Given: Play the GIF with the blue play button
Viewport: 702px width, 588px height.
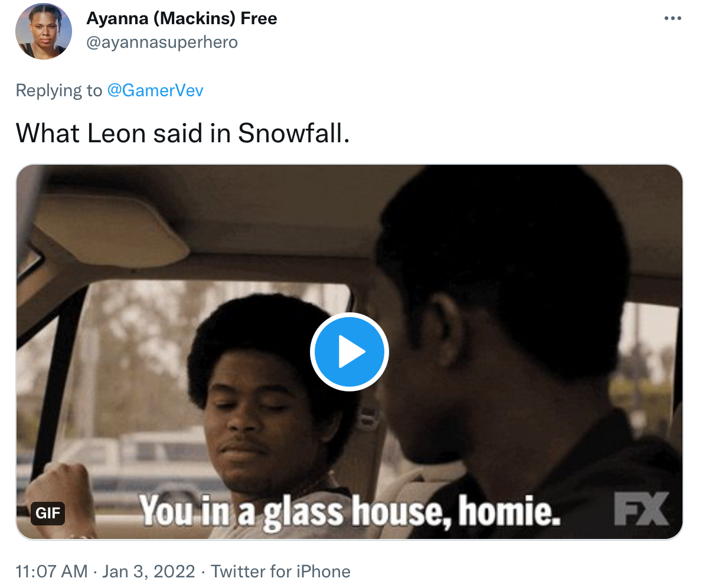Looking at the screenshot, I should (349, 351).
